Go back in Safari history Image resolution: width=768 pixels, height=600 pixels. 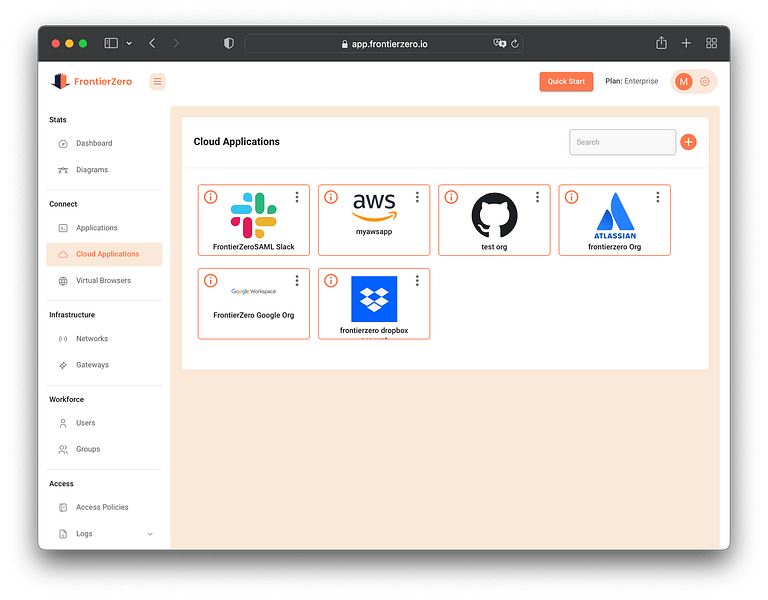(x=152, y=43)
